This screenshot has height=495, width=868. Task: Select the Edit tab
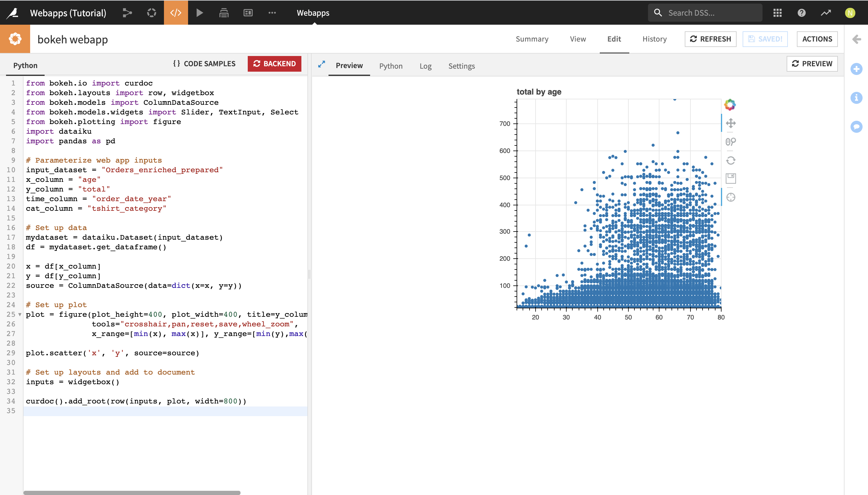tap(614, 39)
